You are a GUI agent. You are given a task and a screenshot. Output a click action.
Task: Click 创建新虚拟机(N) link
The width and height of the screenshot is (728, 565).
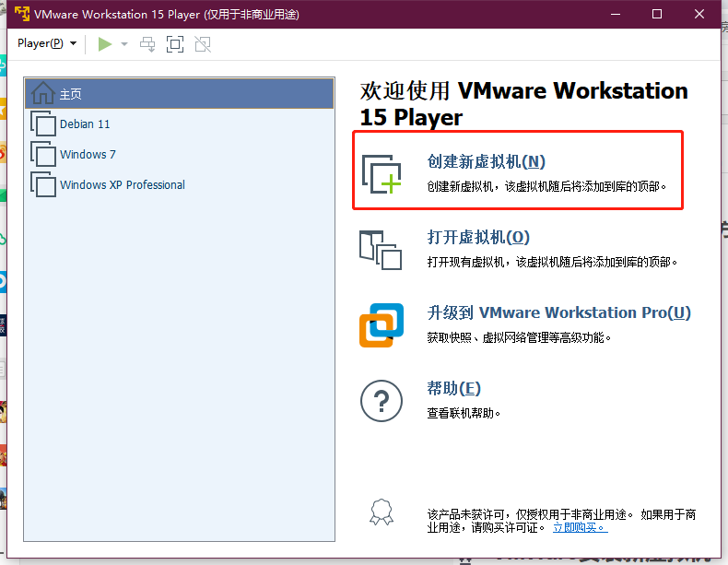click(486, 161)
